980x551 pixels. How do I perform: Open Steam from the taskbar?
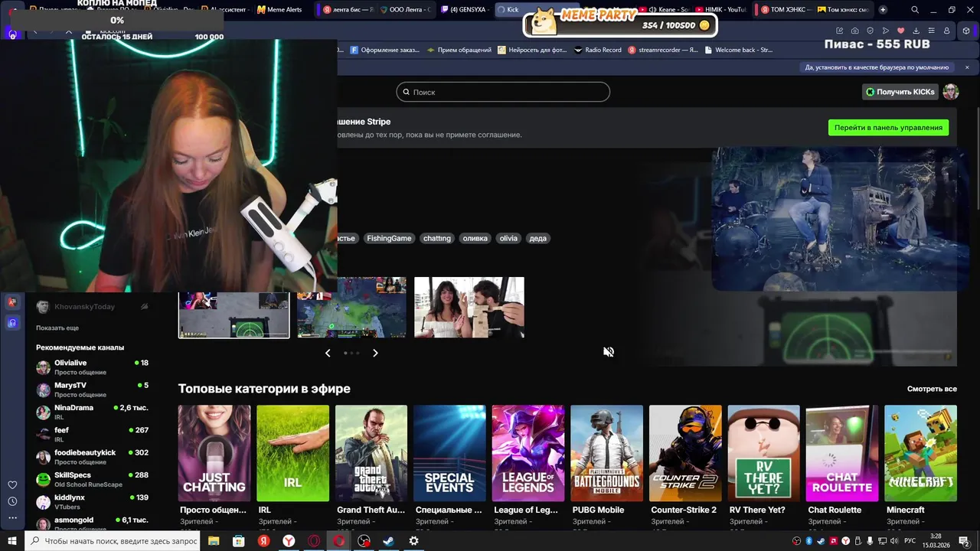tap(388, 541)
